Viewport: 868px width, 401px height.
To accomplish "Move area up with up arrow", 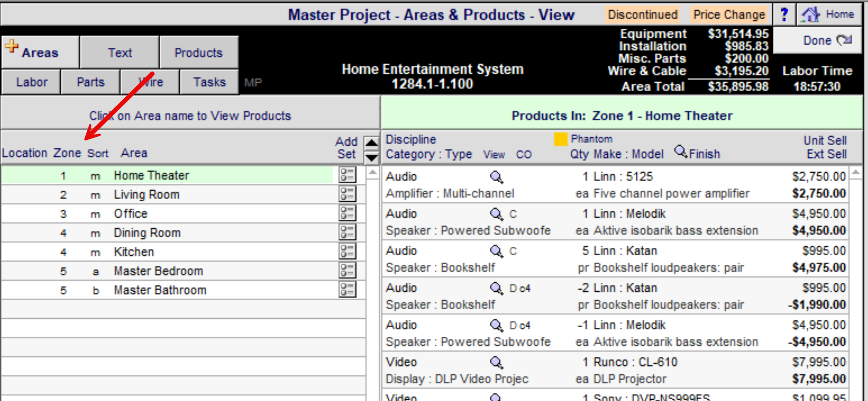I will point(372,143).
